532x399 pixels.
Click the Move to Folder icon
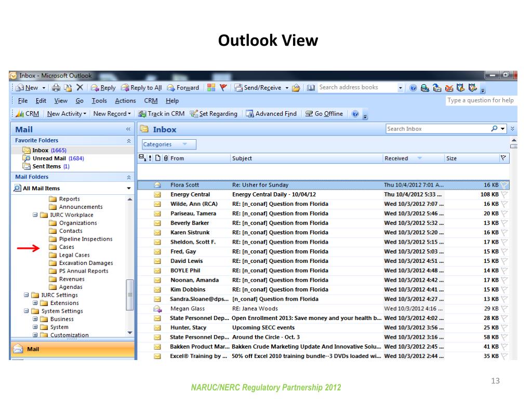point(68,87)
